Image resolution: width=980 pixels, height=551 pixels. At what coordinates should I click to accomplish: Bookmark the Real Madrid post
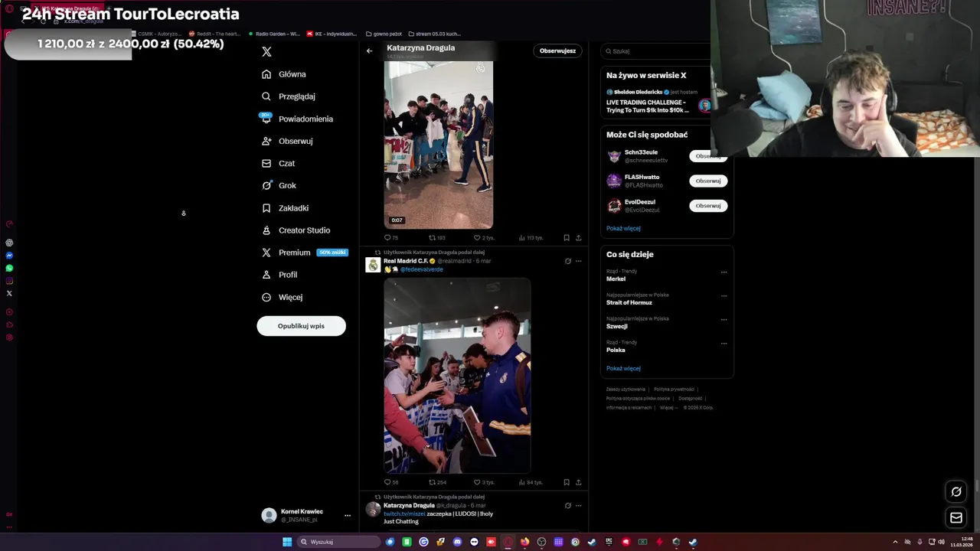(567, 483)
